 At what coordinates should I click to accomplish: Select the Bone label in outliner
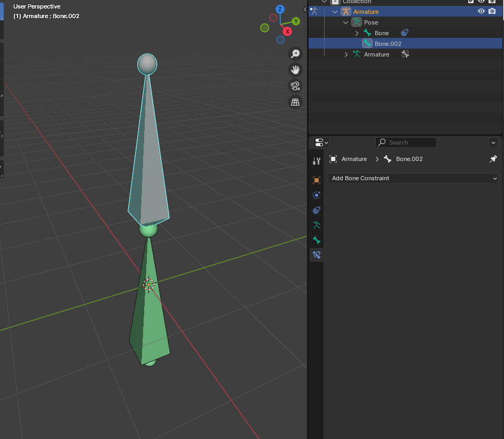[x=382, y=33]
